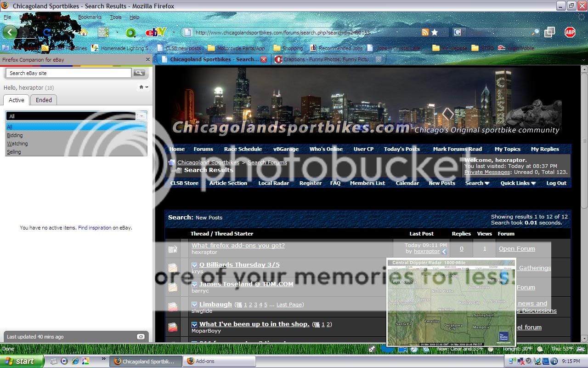Tick the checkbox beside James Toseland thread
Screen dimensions: 588x368
[x=194, y=284]
